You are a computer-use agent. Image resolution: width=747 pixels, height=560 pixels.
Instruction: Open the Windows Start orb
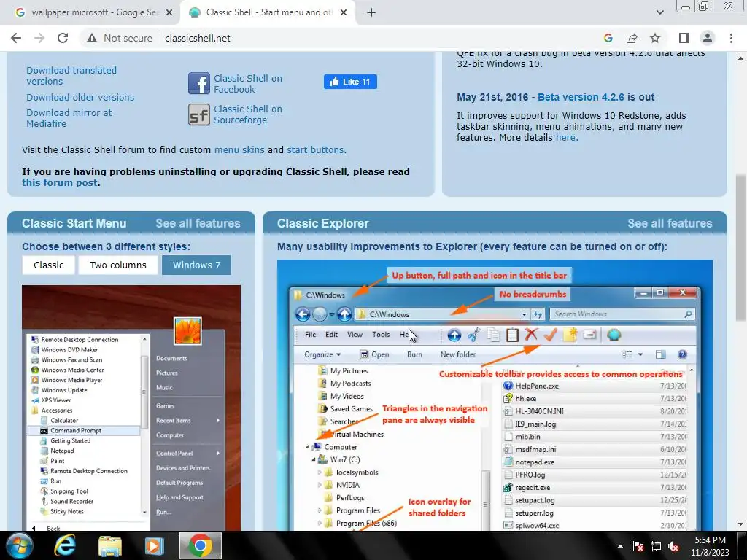[x=20, y=545]
